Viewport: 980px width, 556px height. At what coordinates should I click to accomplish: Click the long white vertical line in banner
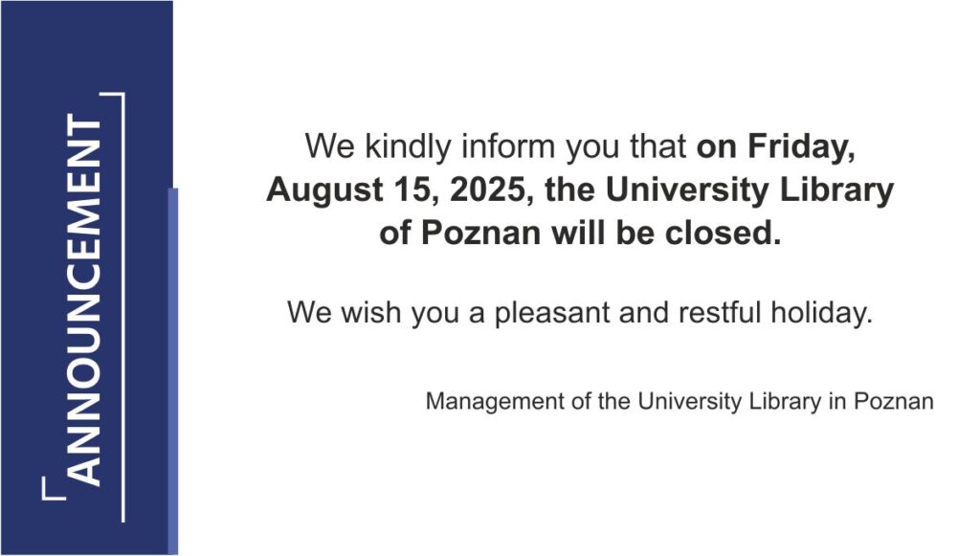(123, 307)
